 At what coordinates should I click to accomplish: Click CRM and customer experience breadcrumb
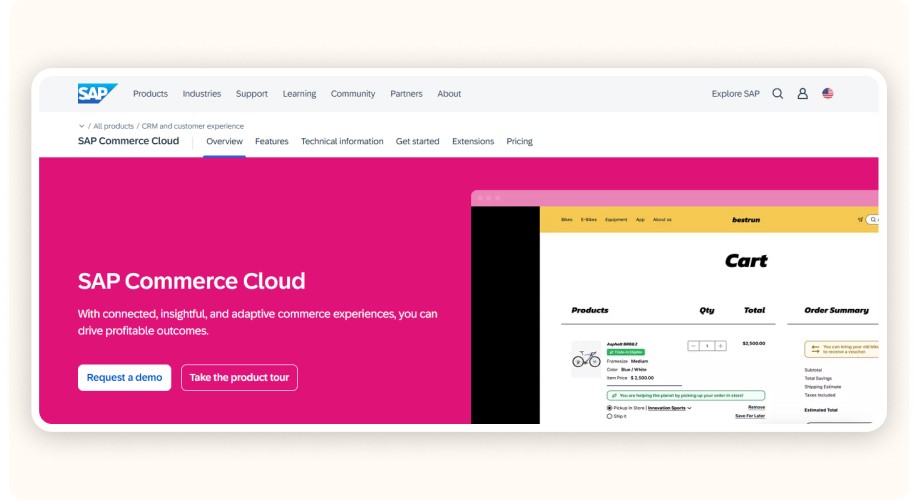[193, 126]
